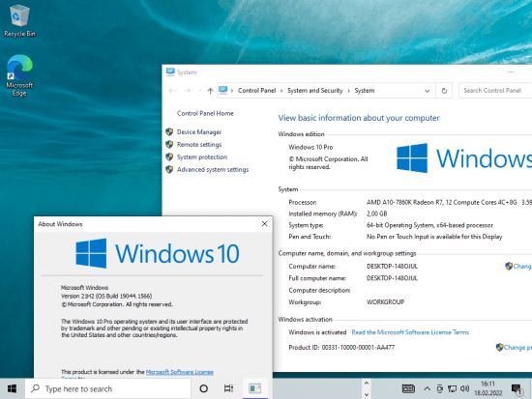532x399 pixels.
Task: Expand the chevron before Control Panel breadcrumb
Action: [x=232, y=91]
